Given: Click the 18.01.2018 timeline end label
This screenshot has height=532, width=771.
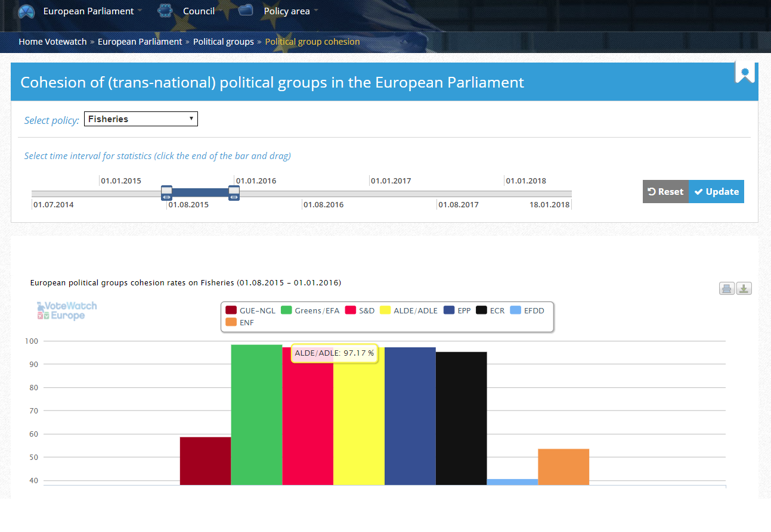Looking at the screenshot, I should 549,204.
